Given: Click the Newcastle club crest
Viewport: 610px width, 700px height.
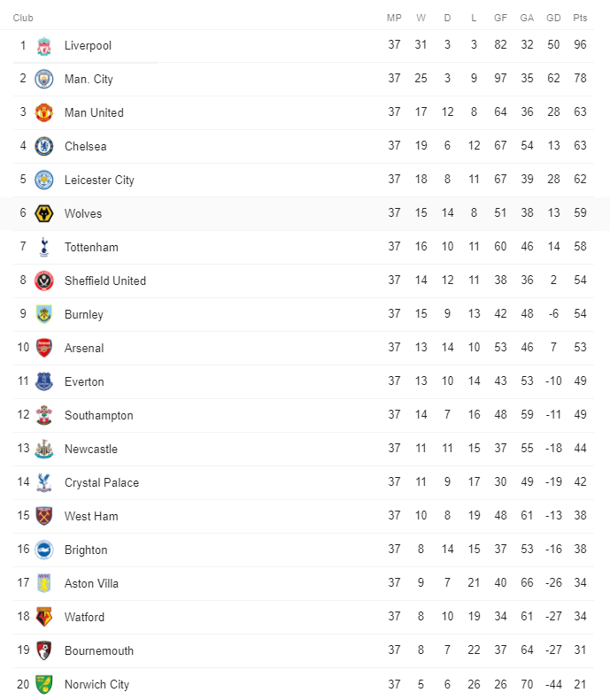Looking at the screenshot, I should click(43, 449).
